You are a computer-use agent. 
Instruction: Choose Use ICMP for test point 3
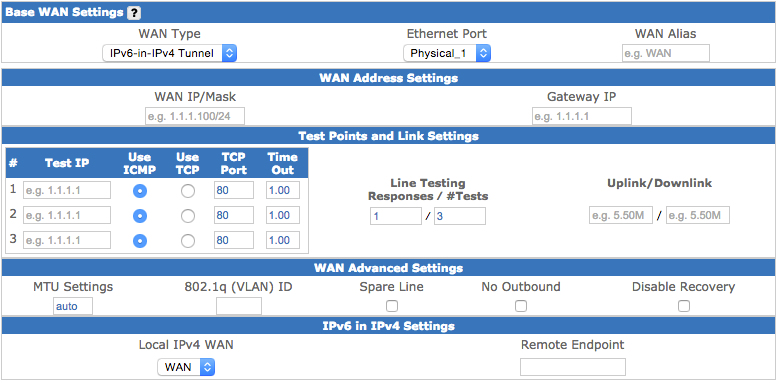(140, 241)
